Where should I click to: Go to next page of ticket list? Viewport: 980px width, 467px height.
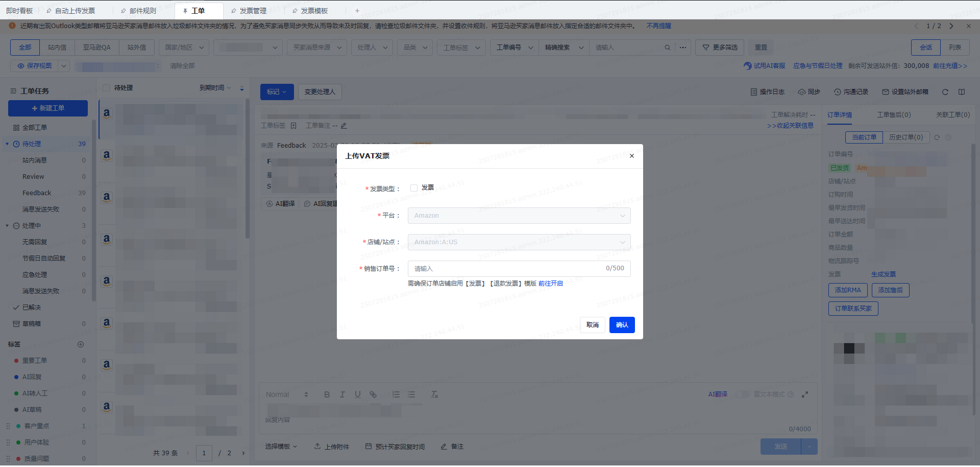coord(243,453)
